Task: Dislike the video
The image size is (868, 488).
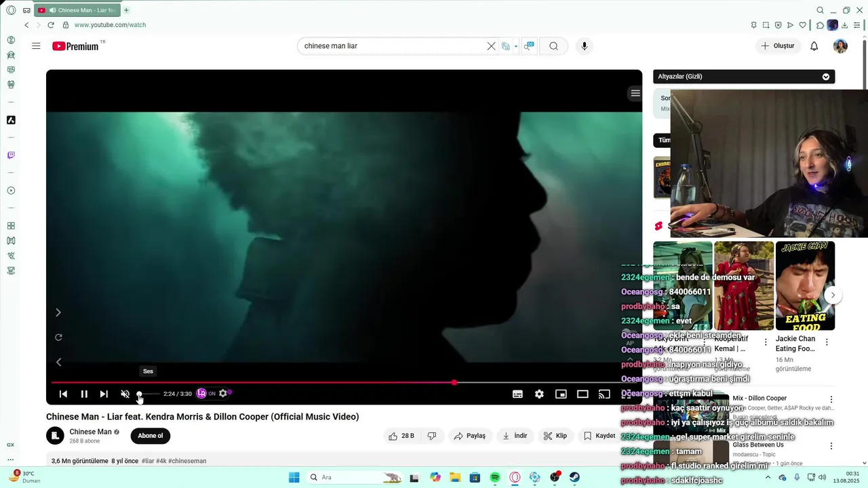Action: 432,436
